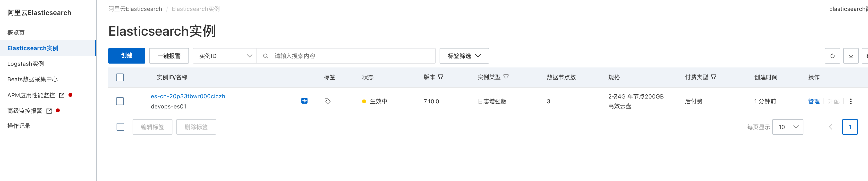Click the refresh icon button
This screenshot has width=868, height=181.
pos(832,56)
